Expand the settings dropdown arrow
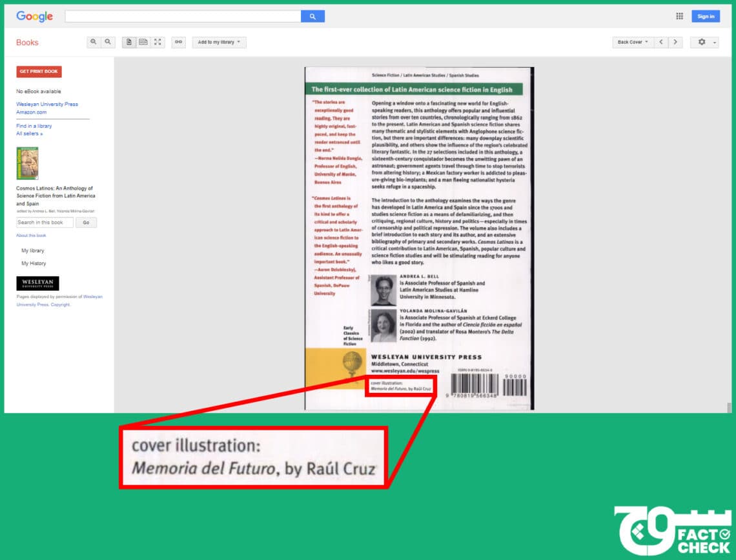The height and width of the screenshot is (560, 736). pos(715,42)
